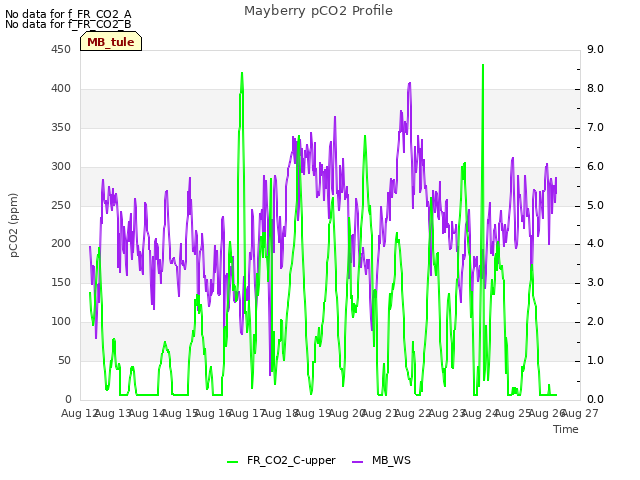Click the 6.0 right axis tick label
The height and width of the screenshot is (480, 640).
click(x=596, y=167)
